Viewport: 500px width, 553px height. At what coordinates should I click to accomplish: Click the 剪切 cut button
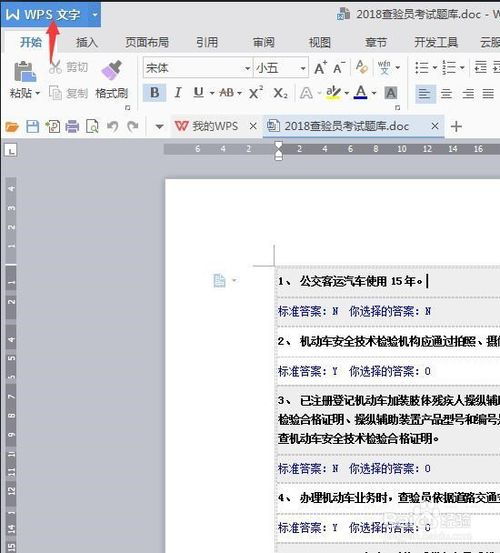pos(68,67)
